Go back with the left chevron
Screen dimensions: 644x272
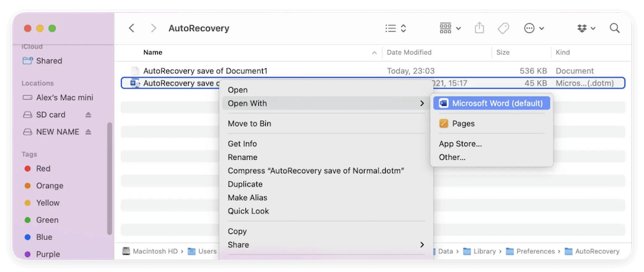click(x=131, y=28)
